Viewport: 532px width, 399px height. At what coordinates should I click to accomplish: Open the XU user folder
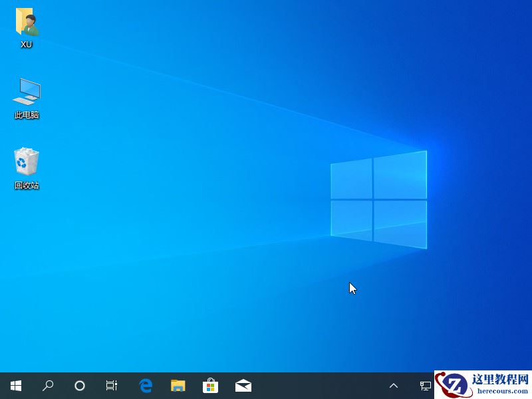click(27, 25)
